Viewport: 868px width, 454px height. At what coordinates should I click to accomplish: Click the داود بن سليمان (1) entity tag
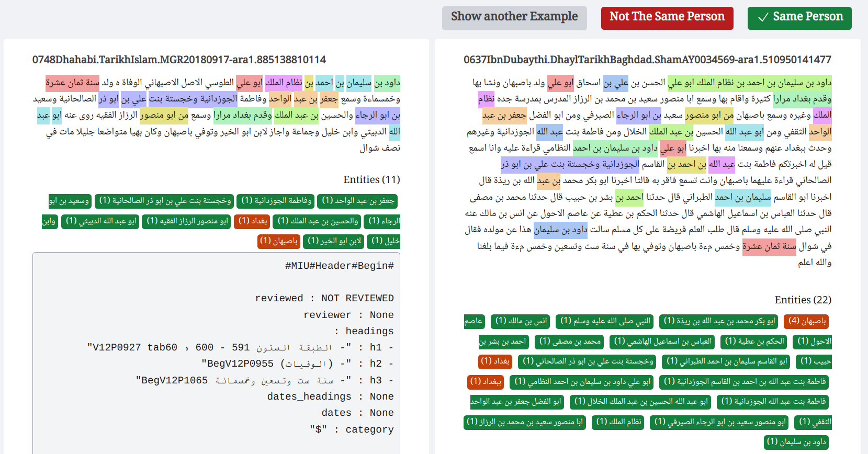coord(796,441)
